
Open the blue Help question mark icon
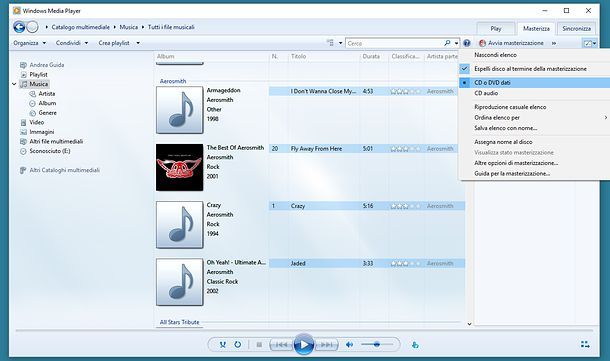click(x=467, y=43)
